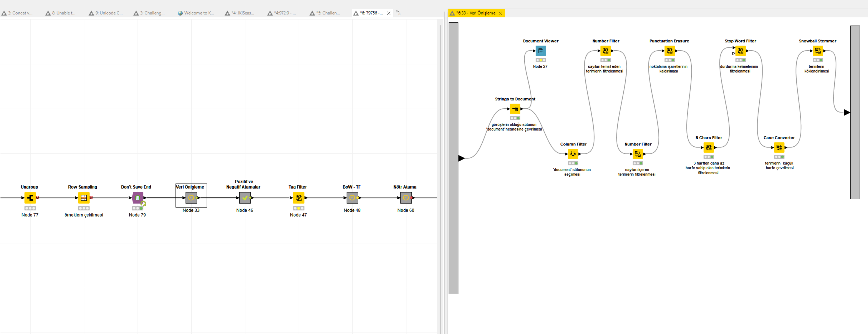Switch to the '8: Unable t...' tab
868x334 pixels.
click(61, 13)
